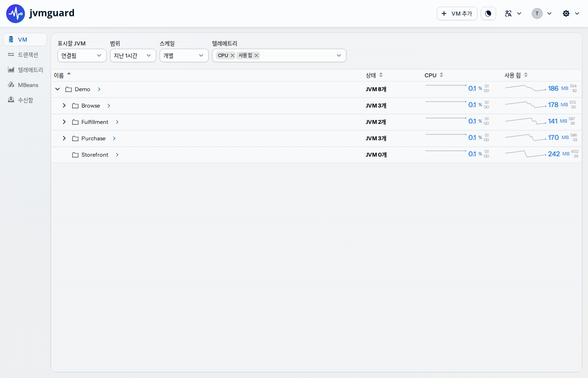Open Storefront group details arrow
Image resolution: width=588 pixels, height=378 pixels.
[117, 155]
